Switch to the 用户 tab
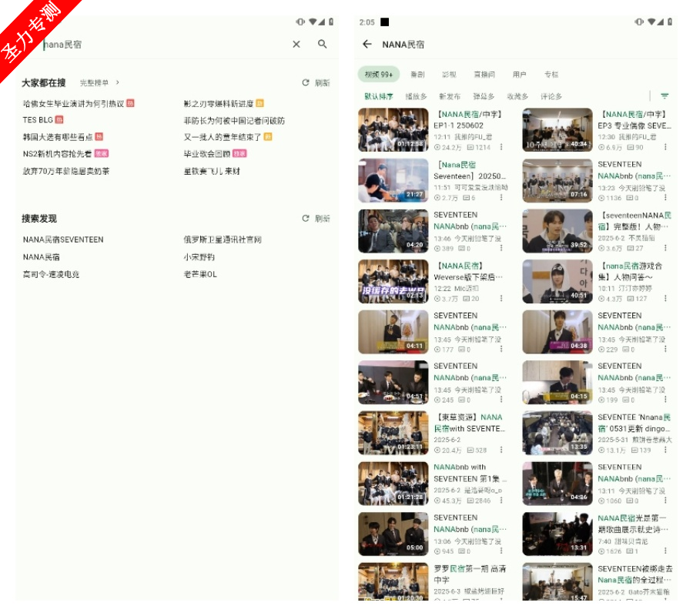Viewport: 693px width, 616px height. click(519, 75)
